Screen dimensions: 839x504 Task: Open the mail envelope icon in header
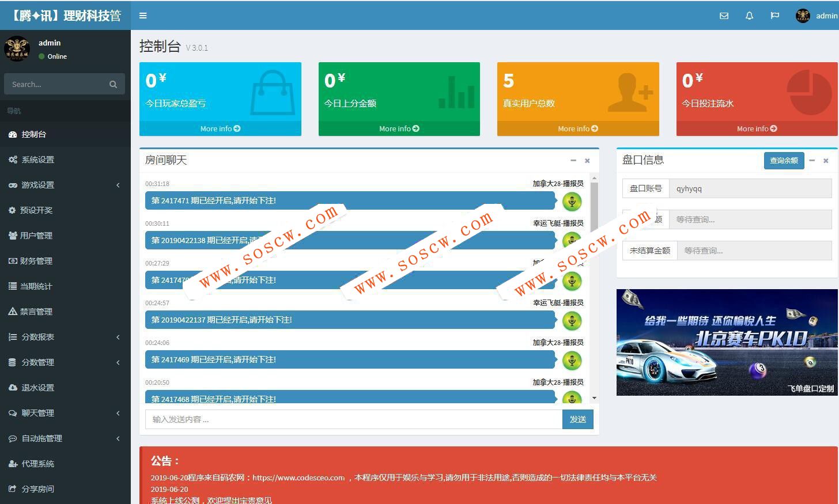(x=724, y=16)
